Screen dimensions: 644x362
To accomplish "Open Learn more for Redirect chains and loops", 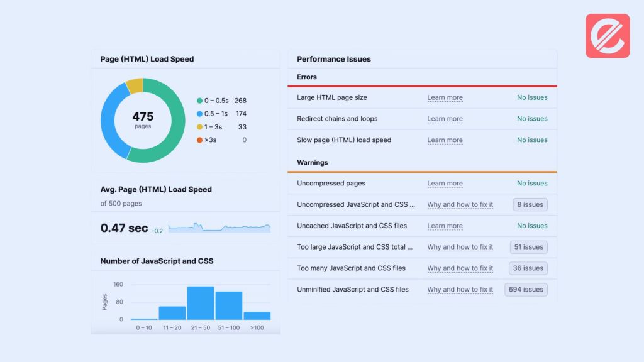I will (445, 119).
